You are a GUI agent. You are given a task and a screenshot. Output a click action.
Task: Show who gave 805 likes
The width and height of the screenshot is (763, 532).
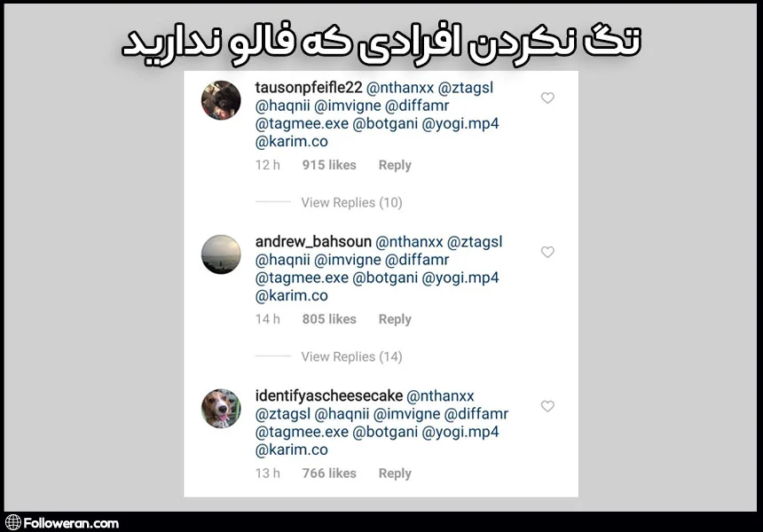[329, 319]
